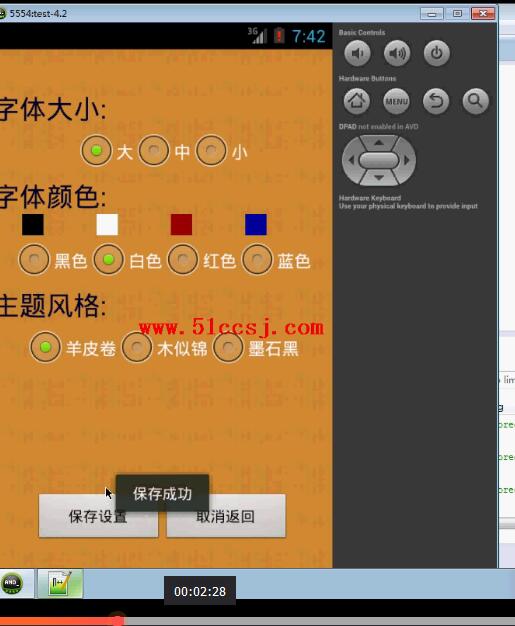Click the emulator Home hardware button
This screenshot has height=626, width=515.
[x=357, y=101]
